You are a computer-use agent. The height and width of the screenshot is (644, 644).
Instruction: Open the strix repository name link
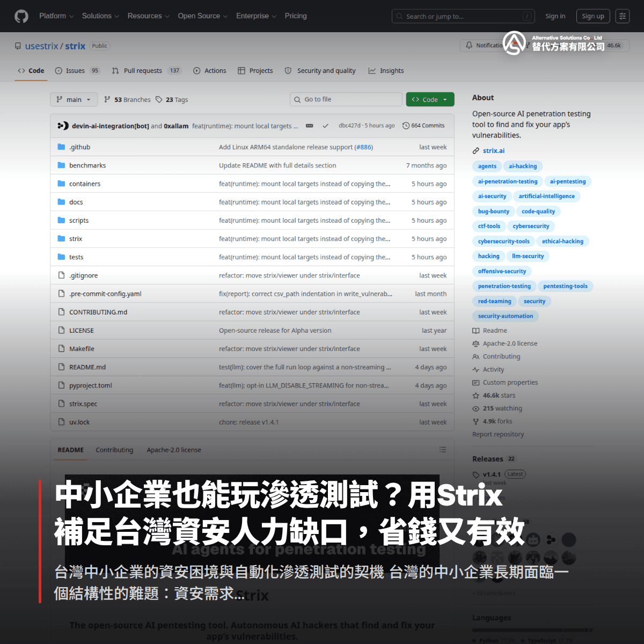tap(75, 46)
